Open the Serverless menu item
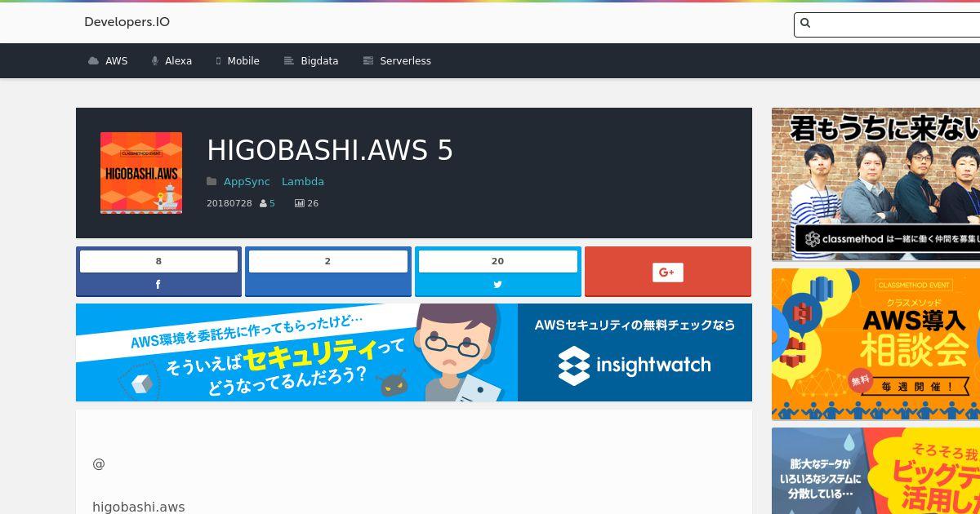The image size is (980, 514). 397,61
